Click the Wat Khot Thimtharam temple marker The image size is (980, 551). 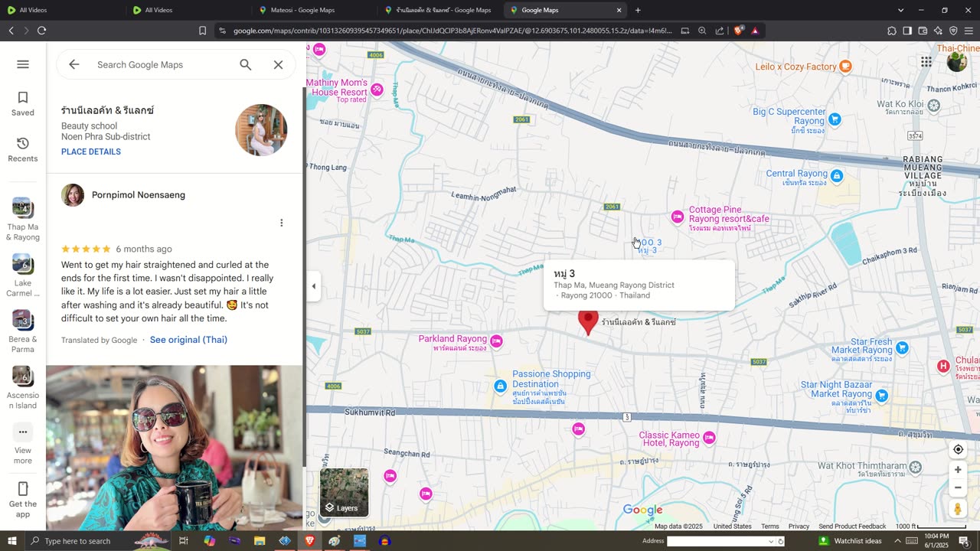point(915,467)
